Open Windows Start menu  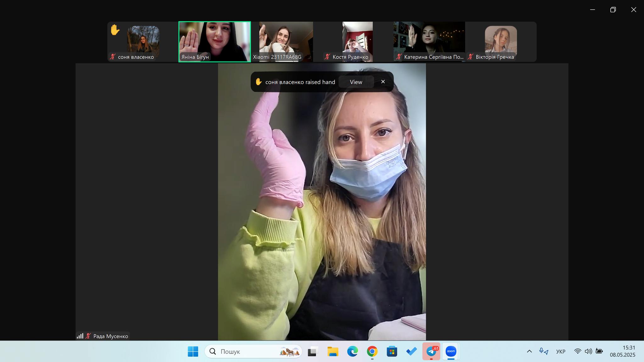click(193, 351)
